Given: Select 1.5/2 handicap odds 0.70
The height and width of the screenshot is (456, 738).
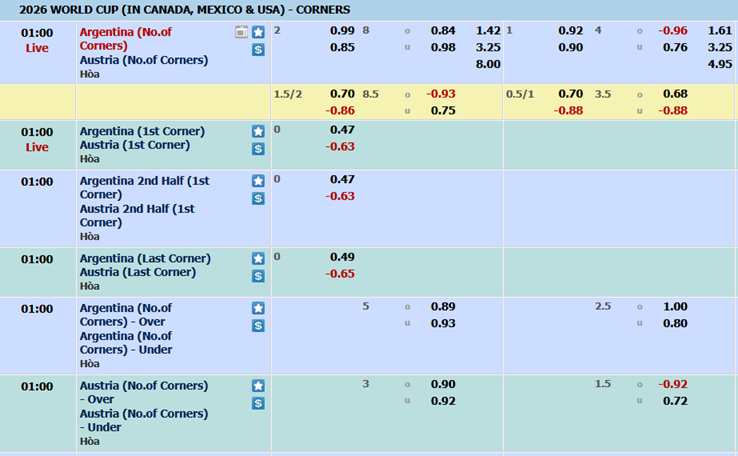Looking at the screenshot, I should click(342, 94).
